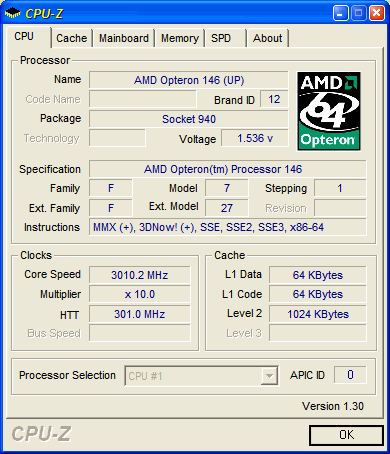Select the Memory tab

pos(180,38)
